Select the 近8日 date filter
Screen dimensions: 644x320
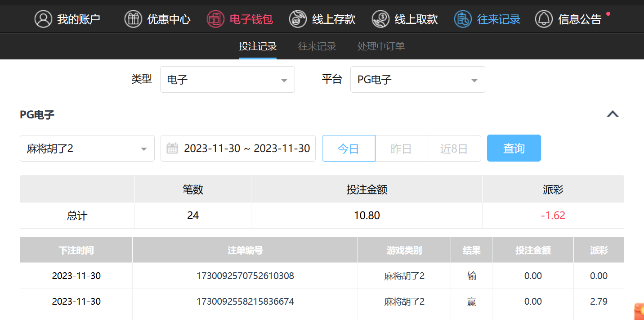coord(454,149)
